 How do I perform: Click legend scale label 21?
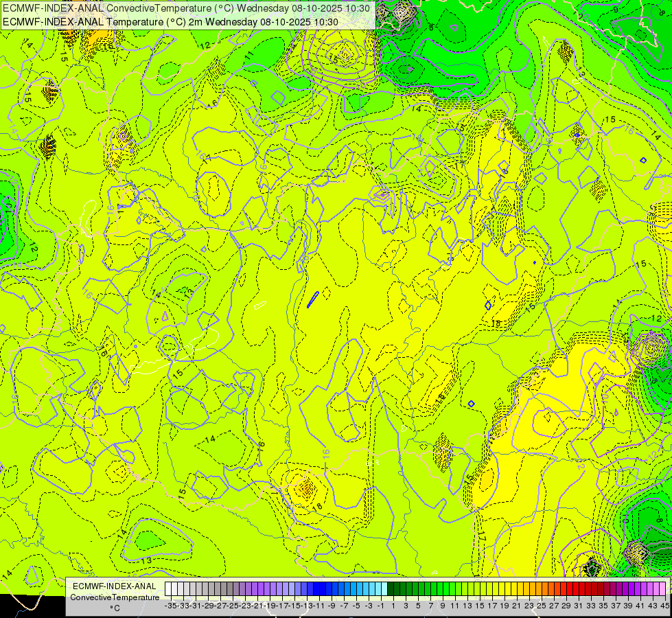[516, 606]
